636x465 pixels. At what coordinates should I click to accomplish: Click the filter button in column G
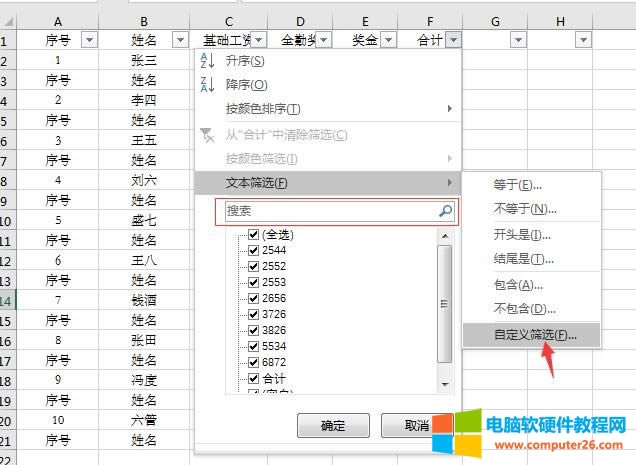point(518,39)
